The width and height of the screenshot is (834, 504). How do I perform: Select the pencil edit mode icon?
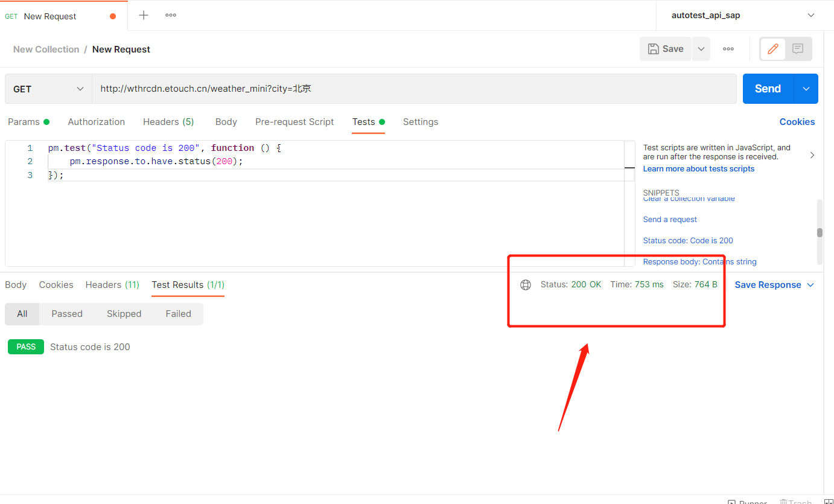[772, 49]
